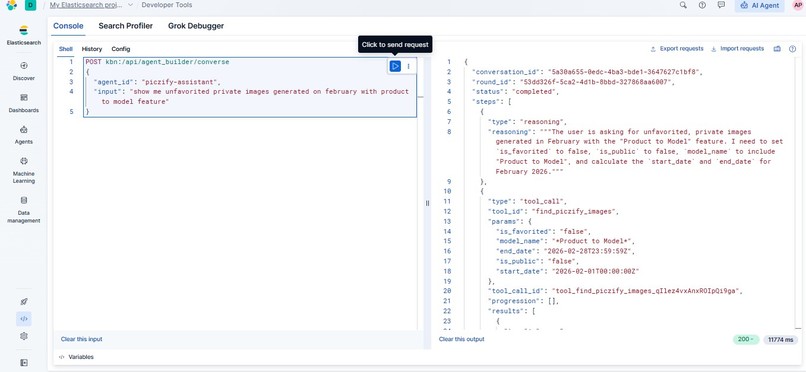Open the search magnifier in the header

click(683, 5)
